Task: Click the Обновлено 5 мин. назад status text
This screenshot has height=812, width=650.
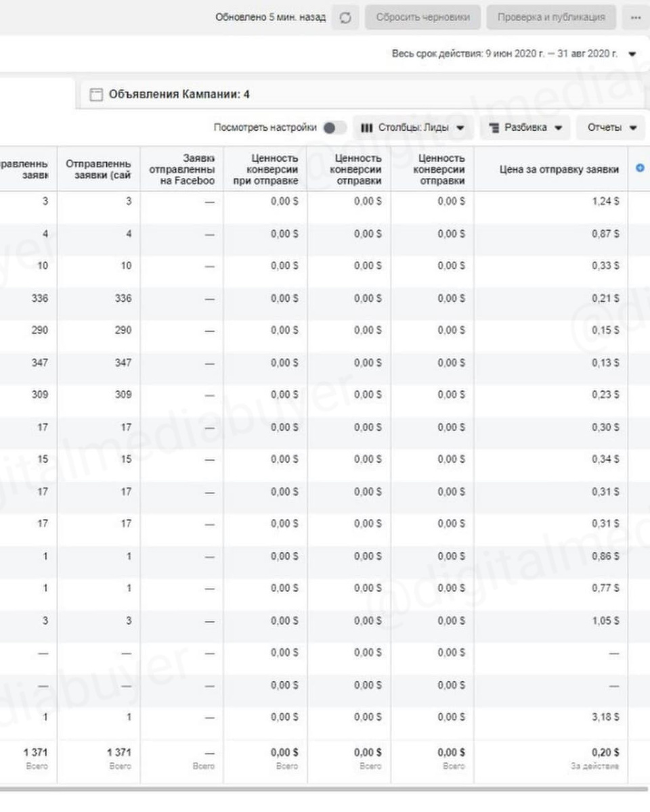Action: pyautogui.click(x=270, y=18)
